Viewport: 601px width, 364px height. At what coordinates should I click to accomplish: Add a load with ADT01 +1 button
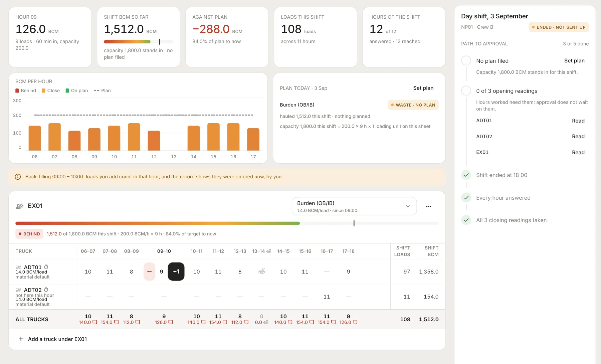click(176, 271)
